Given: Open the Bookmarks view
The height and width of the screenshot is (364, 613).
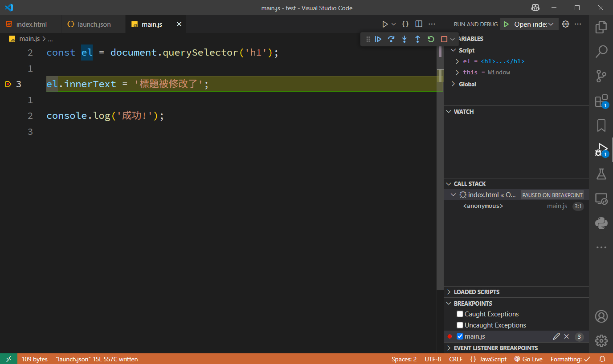Looking at the screenshot, I should 601,125.
